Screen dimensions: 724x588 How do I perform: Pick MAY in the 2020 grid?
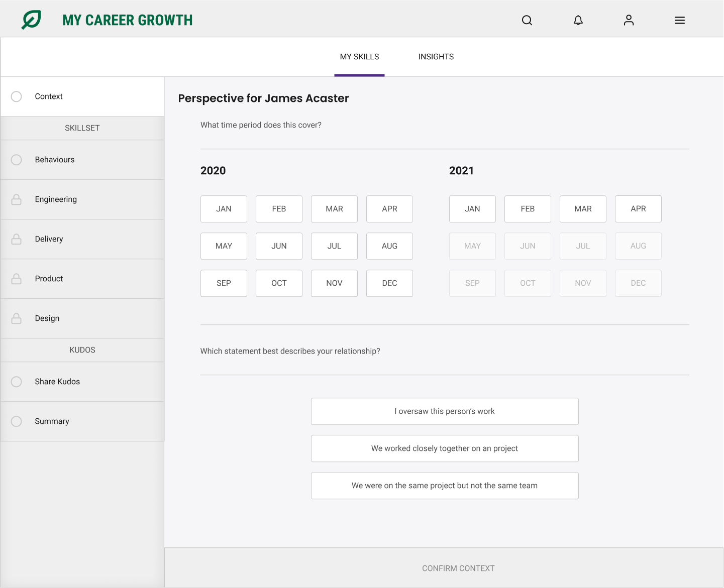224,246
